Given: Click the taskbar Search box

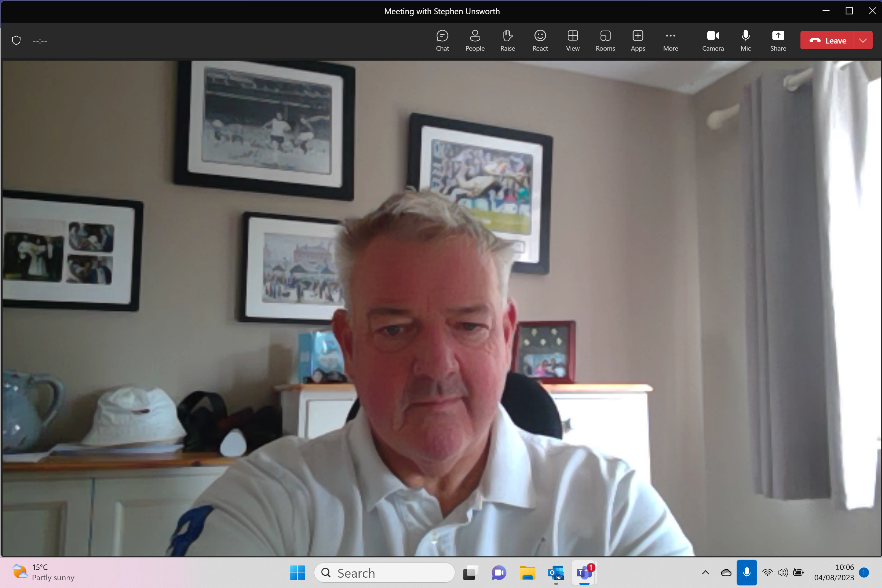Looking at the screenshot, I should (x=384, y=573).
